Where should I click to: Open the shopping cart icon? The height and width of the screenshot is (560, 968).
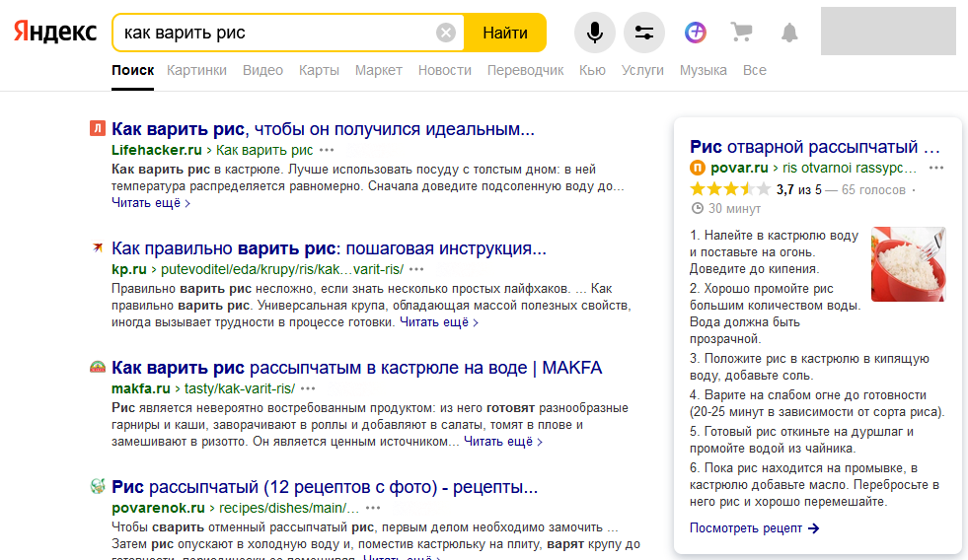[741, 33]
